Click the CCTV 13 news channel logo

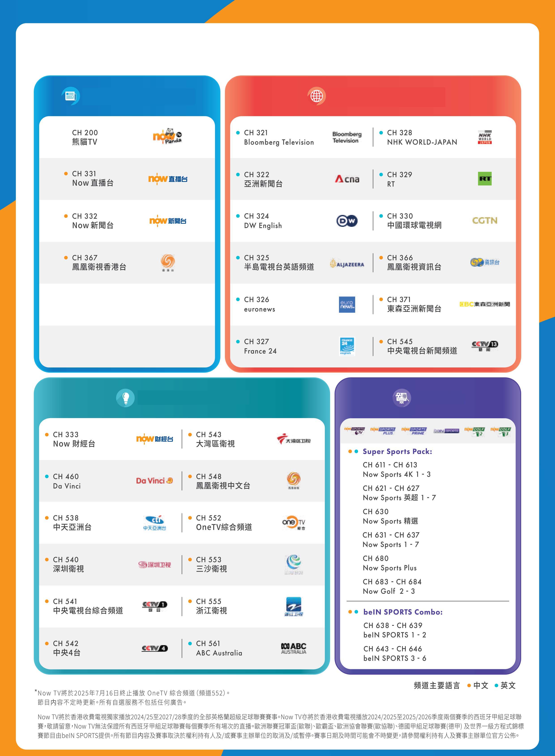coord(485,346)
